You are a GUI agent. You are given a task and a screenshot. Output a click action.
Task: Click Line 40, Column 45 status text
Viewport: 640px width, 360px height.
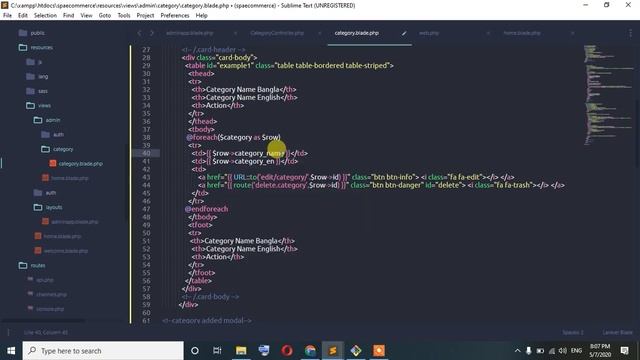point(46,333)
